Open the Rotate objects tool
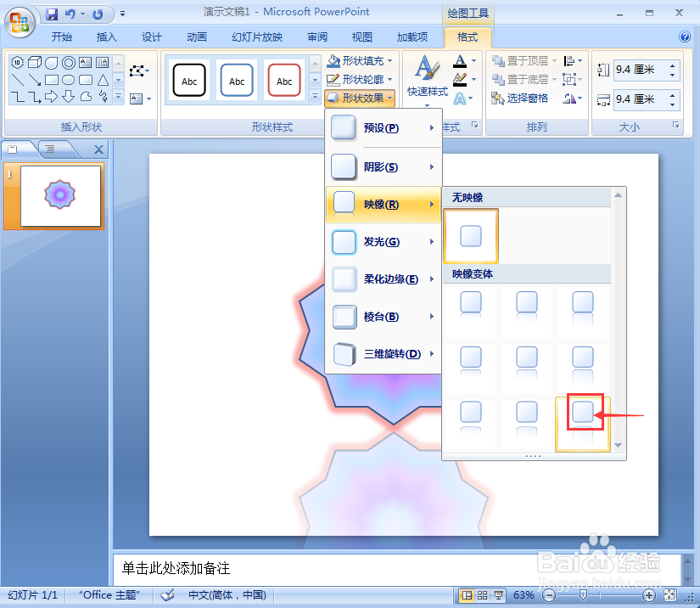Image resolution: width=700 pixels, height=608 pixels. [x=573, y=99]
